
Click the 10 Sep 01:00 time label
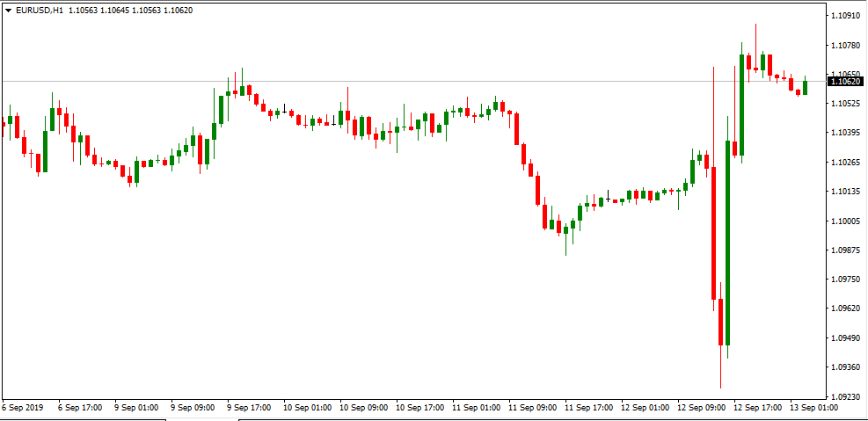[x=308, y=408]
